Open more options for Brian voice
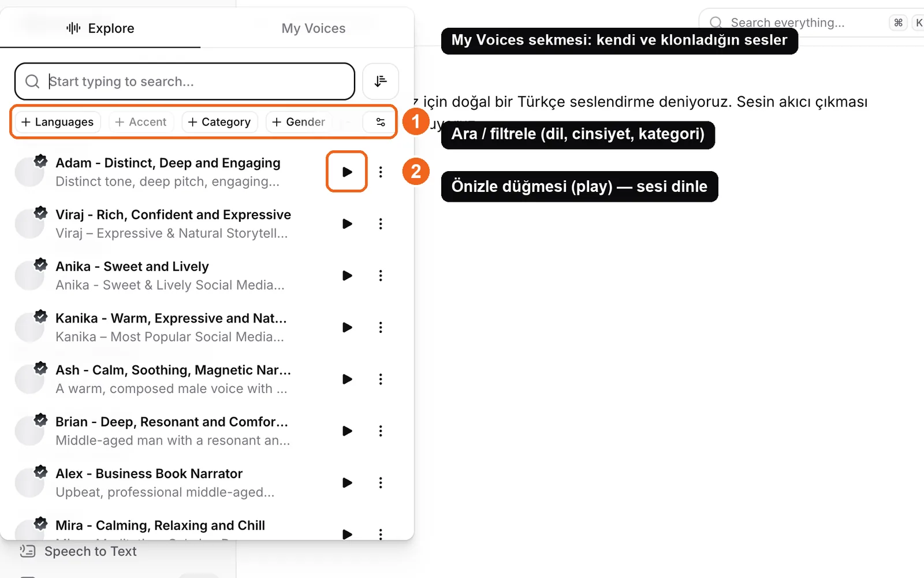Viewport: 924px width, 578px height. coord(381,431)
